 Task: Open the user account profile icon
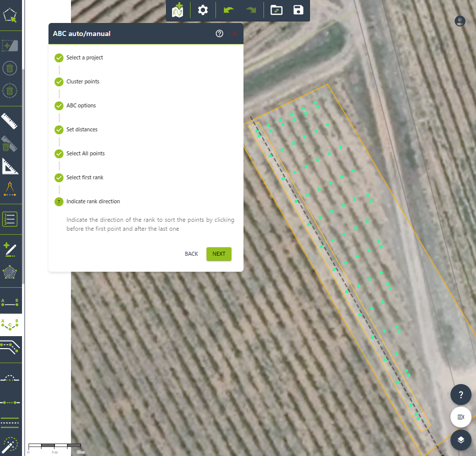click(460, 21)
